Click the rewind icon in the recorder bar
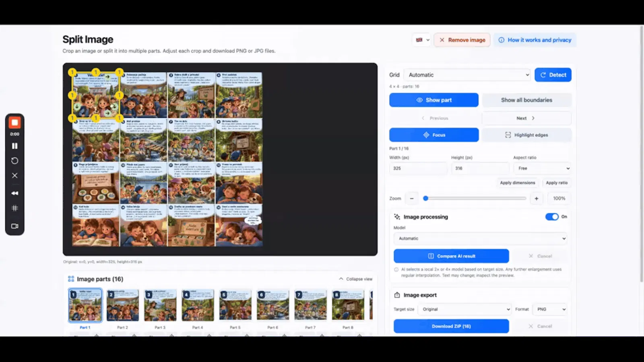The height and width of the screenshot is (362, 644). [14, 193]
